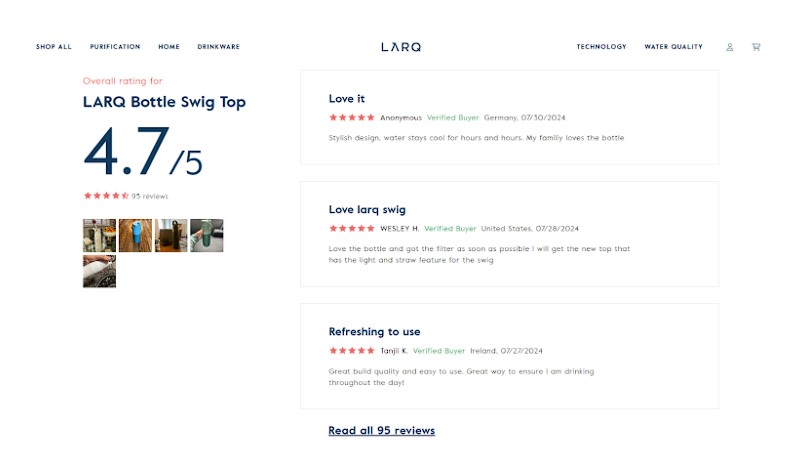The height and width of the screenshot is (475, 790).
Task: Open the Water Quality page
Action: click(673, 47)
